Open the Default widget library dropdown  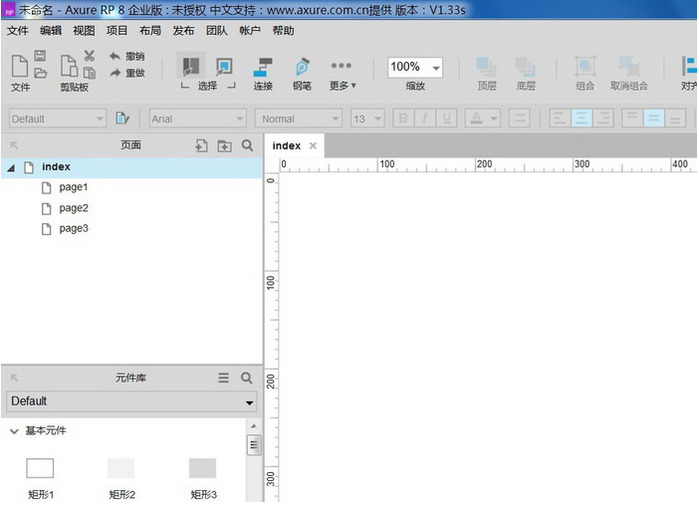[131, 401]
